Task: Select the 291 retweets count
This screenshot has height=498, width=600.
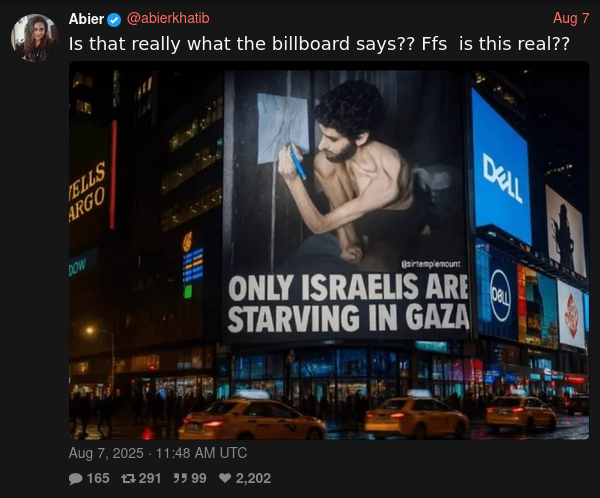Action: [x=150, y=478]
